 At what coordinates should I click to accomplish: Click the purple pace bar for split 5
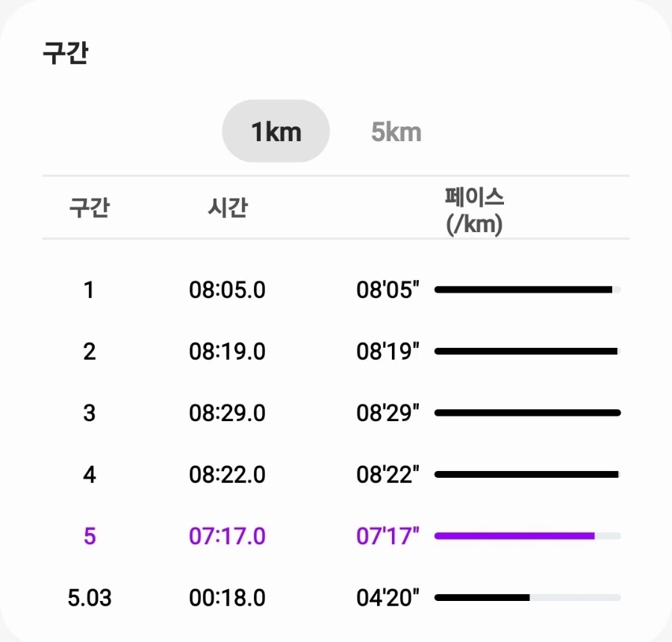(515, 535)
